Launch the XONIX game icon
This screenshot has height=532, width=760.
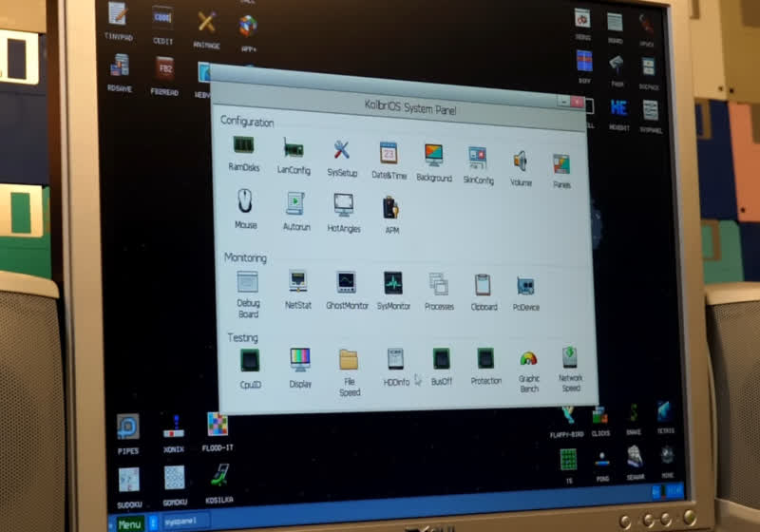[x=174, y=432]
